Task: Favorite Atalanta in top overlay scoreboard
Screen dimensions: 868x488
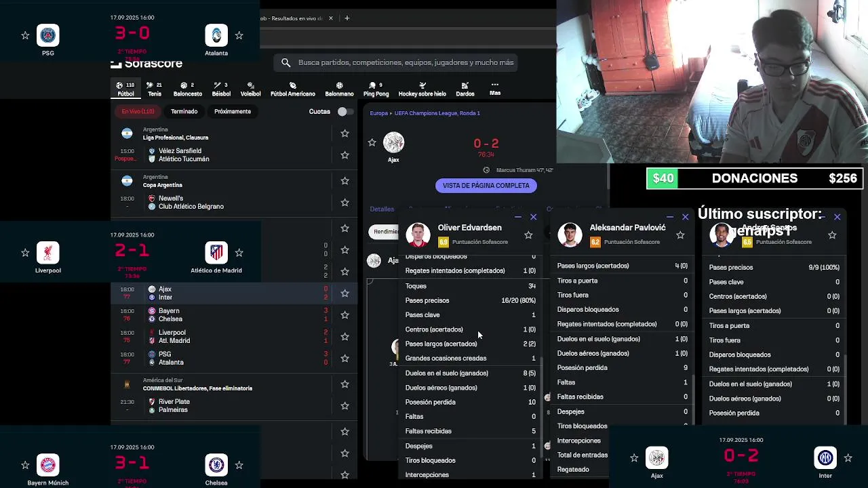Action: [x=239, y=35]
